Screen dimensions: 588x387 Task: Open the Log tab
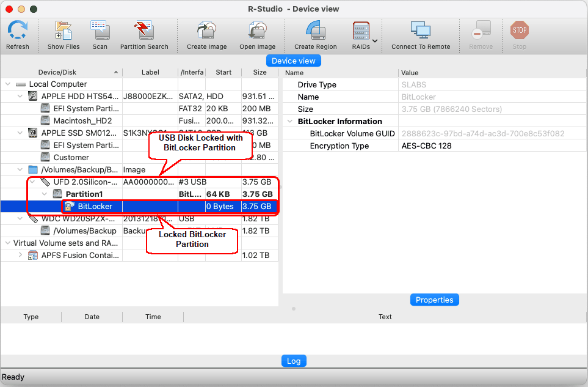tap(294, 361)
